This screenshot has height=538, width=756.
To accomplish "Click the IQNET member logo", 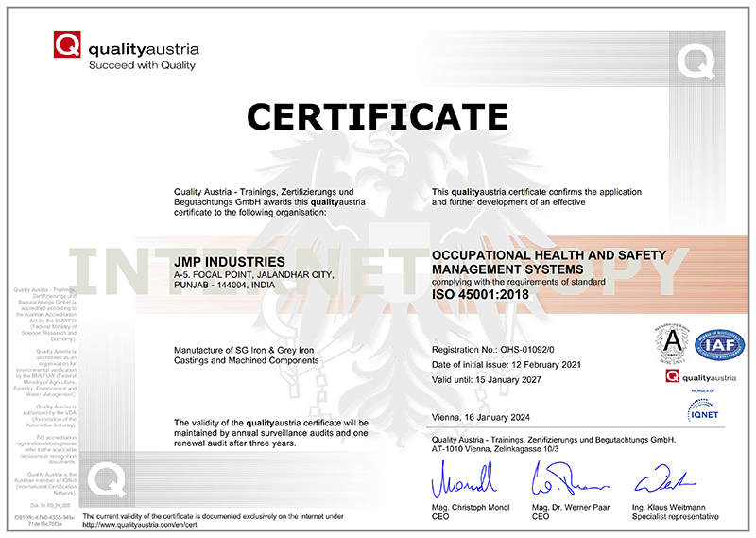I will [703, 412].
